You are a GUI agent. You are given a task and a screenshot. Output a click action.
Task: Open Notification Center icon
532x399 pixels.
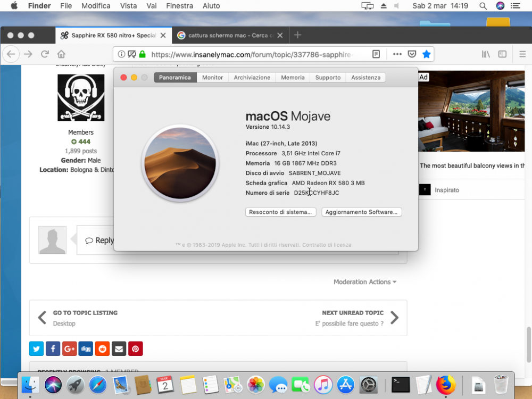click(516, 6)
